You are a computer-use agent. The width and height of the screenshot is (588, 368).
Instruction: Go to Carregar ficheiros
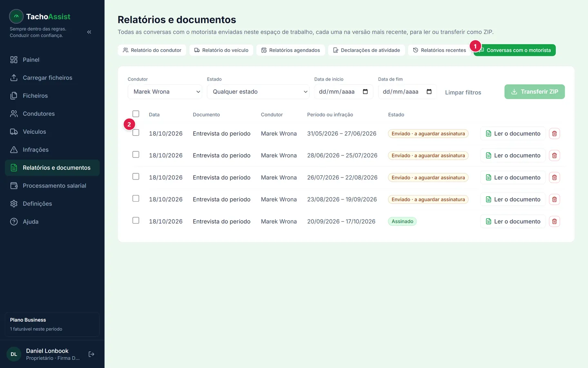click(x=52, y=78)
